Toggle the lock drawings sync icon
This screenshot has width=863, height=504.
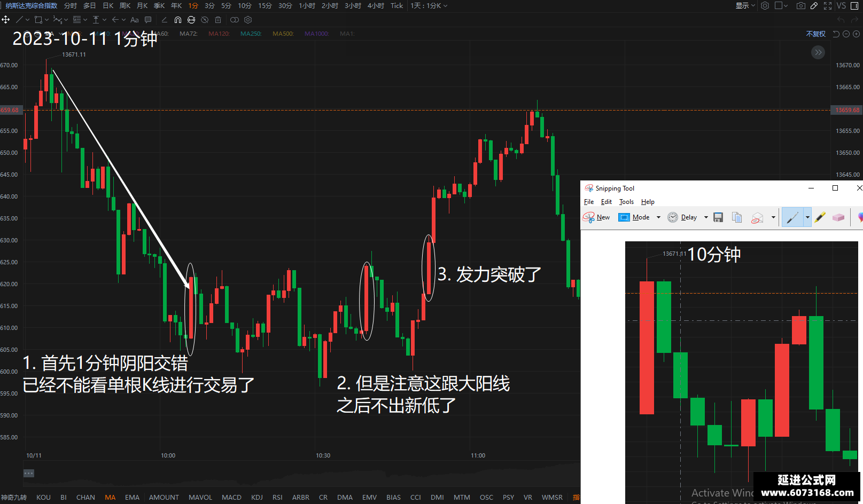click(191, 20)
